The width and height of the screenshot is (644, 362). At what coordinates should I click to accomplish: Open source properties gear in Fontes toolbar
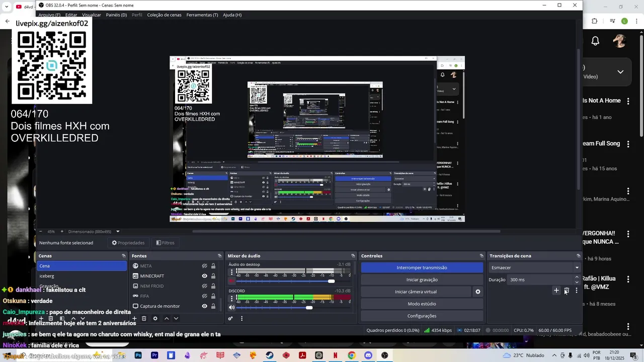point(155,318)
